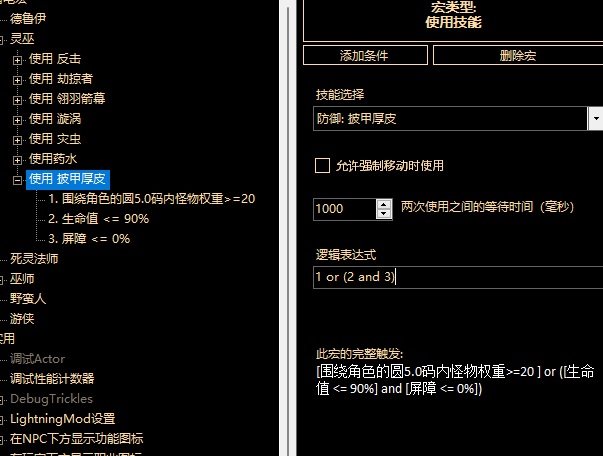The image size is (603, 456).
Task: Select condition 3. 屏障 <= 0%
Action: [x=88, y=239]
